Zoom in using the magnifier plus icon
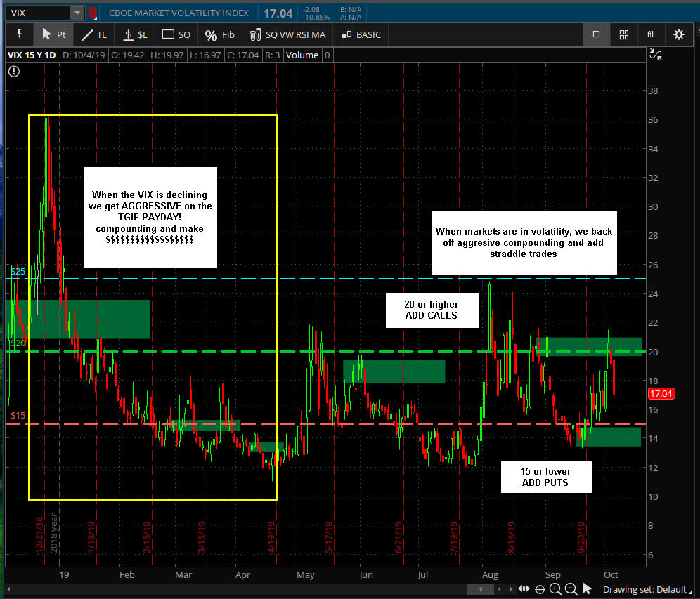 click(x=555, y=589)
